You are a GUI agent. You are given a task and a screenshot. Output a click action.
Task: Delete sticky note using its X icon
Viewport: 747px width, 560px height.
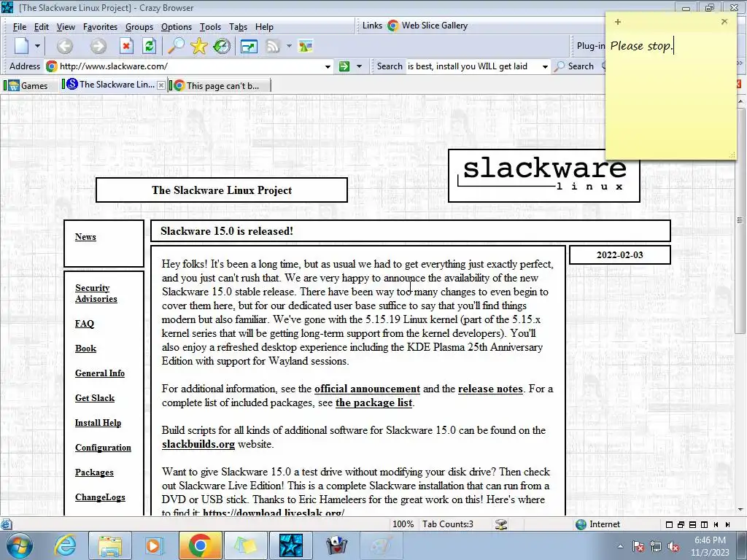coord(724,21)
